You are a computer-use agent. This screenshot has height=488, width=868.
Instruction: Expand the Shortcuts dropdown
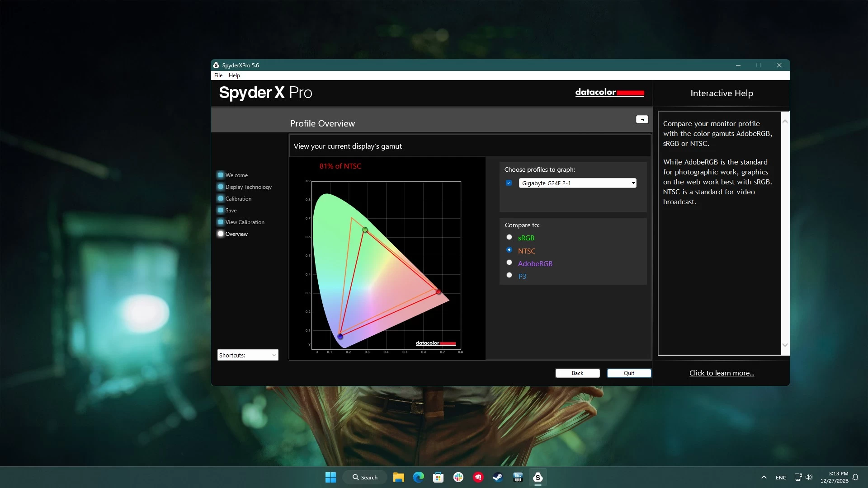(x=248, y=355)
